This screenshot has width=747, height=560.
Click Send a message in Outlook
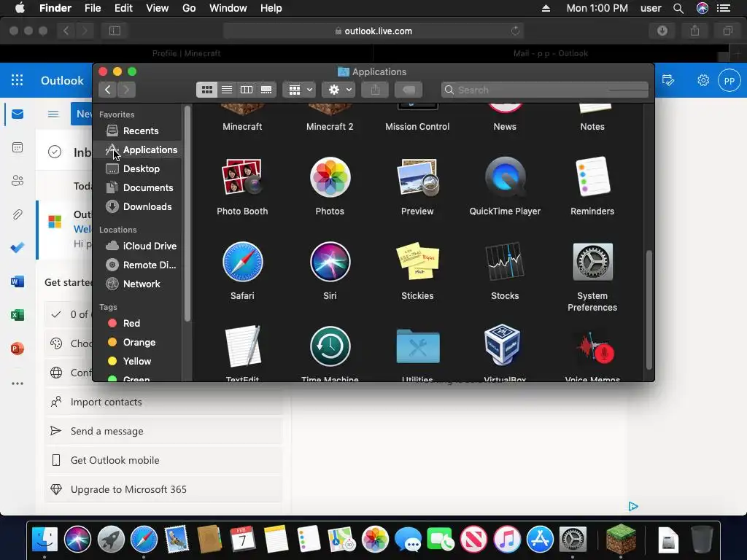(163, 431)
